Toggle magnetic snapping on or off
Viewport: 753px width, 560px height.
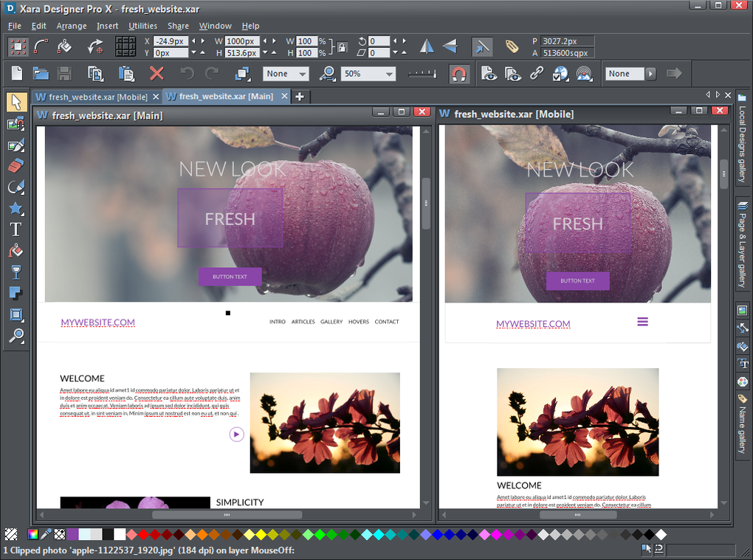click(458, 74)
